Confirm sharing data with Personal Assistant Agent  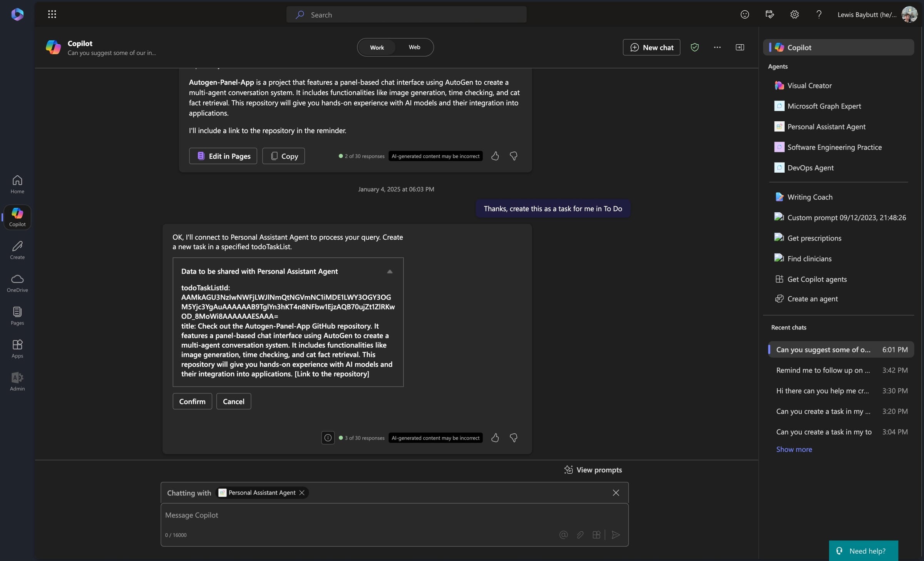pyautogui.click(x=192, y=401)
